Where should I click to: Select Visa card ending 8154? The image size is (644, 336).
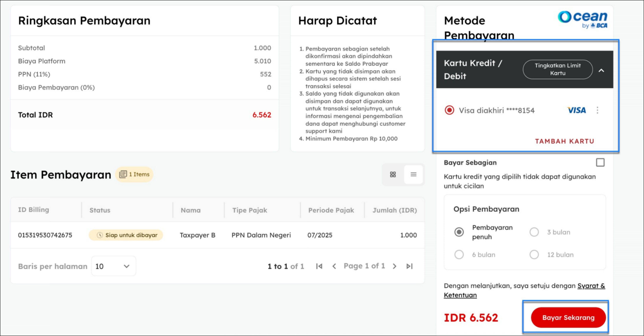[x=449, y=110]
